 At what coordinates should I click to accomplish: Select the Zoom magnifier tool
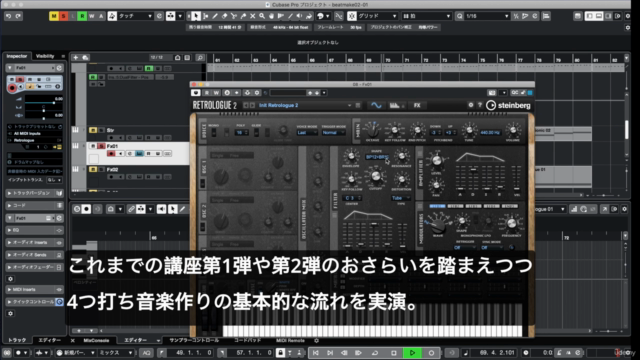click(x=262, y=16)
